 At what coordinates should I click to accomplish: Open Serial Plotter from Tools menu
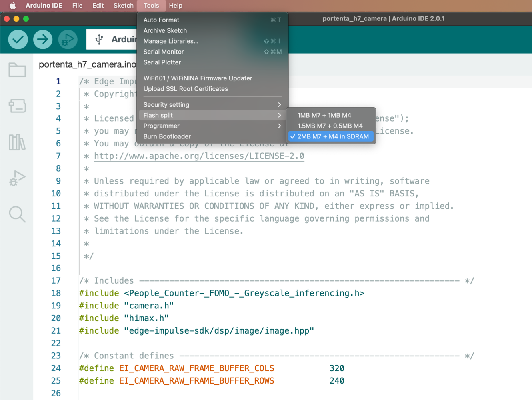212,62
